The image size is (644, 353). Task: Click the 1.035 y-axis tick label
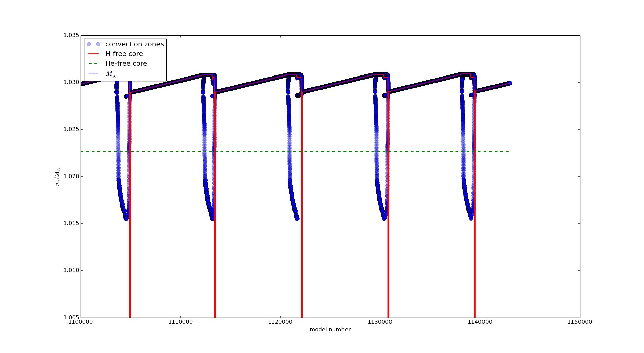click(x=71, y=35)
